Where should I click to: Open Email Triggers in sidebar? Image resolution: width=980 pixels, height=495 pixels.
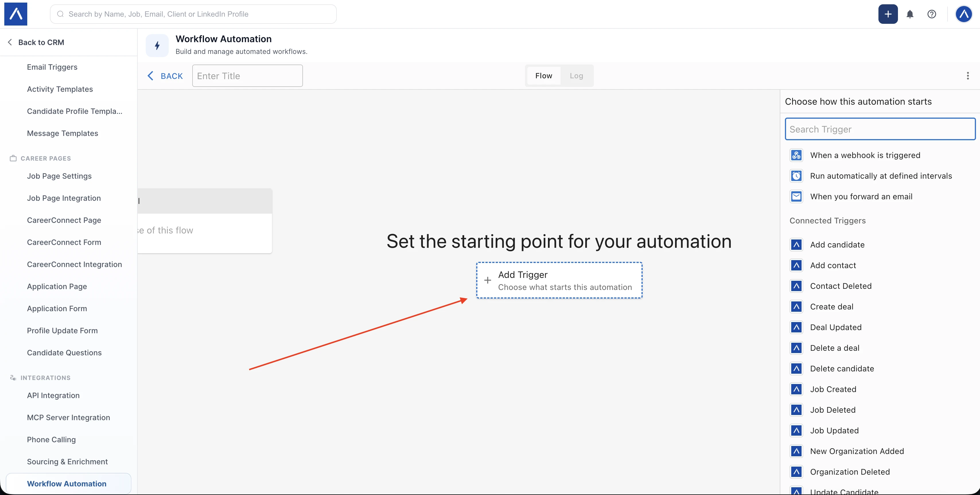[52, 67]
